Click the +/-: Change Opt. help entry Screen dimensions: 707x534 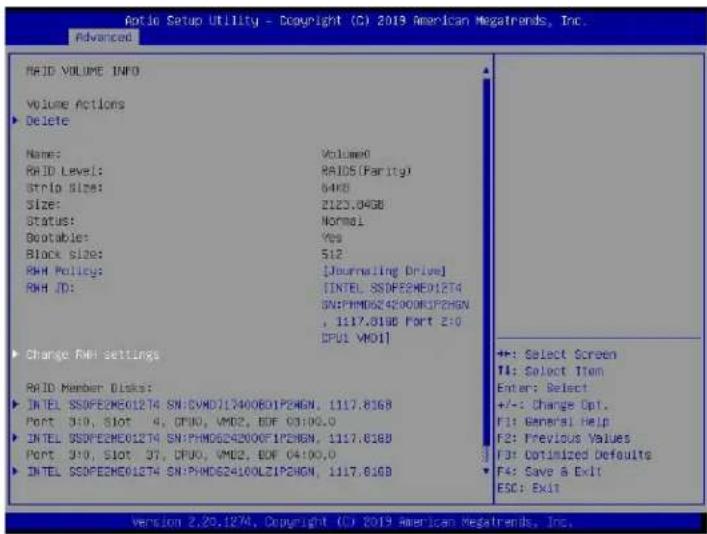tap(553, 405)
